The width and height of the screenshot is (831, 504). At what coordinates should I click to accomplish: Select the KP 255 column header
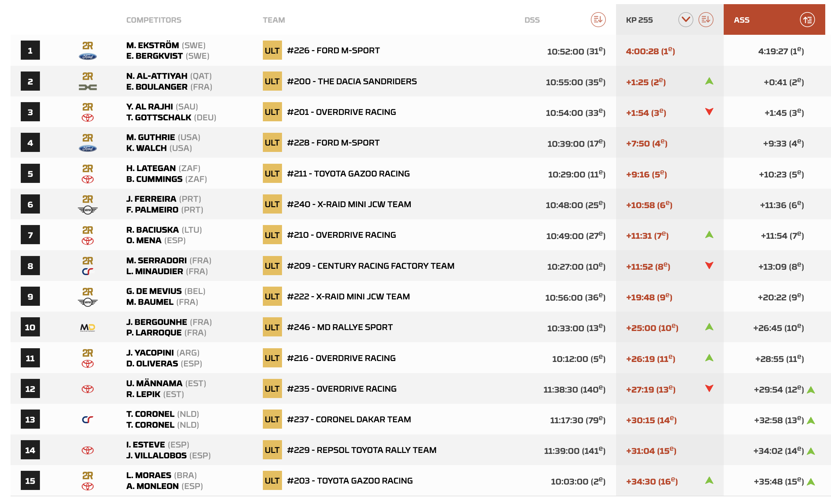pos(639,20)
